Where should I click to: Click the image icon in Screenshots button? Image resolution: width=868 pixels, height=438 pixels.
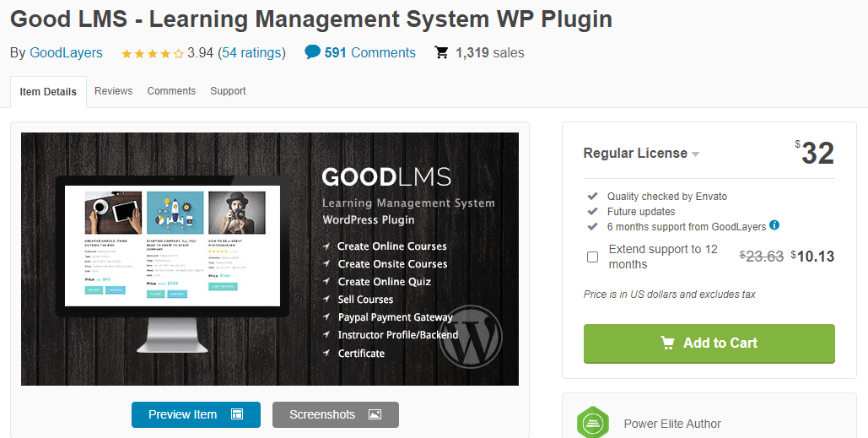pyautogui.click(x=375, y=414)
